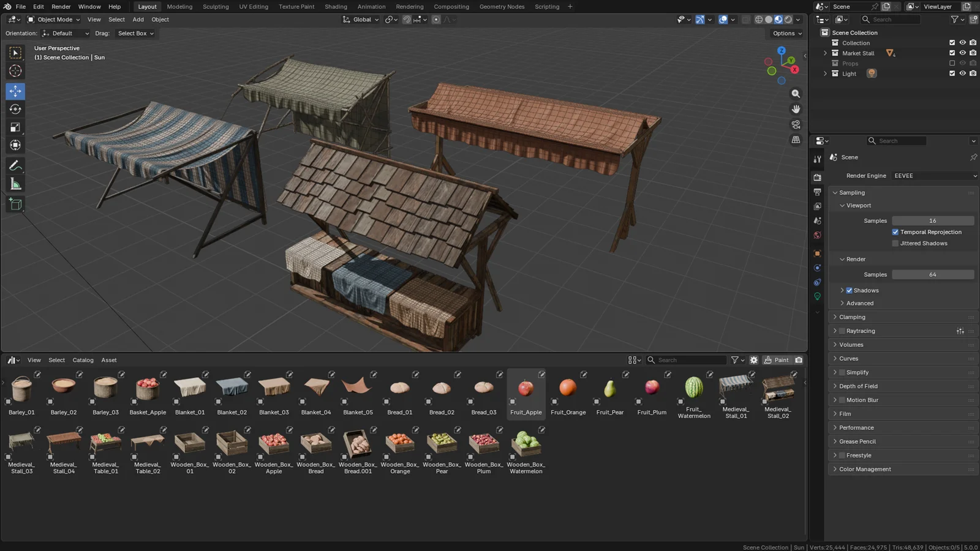Hide the Market Stall collection with its eye toggle
Screen dimensions: 980x551
tap(962, 53)
